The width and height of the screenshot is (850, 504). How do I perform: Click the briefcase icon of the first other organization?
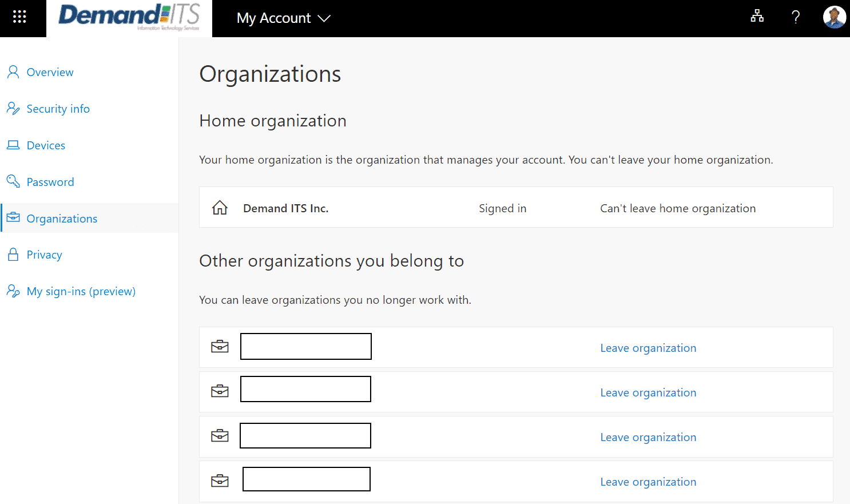(220, 346)
